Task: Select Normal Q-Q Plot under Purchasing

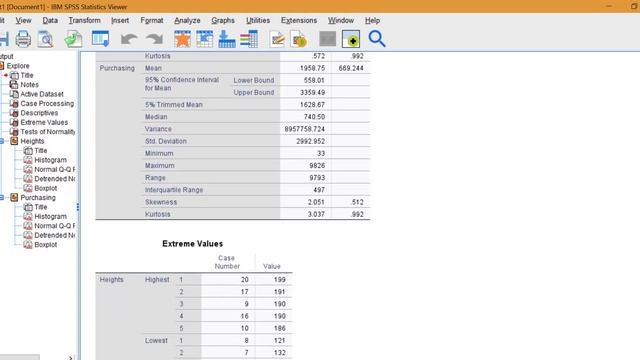Action: click(x=54, y=225)
